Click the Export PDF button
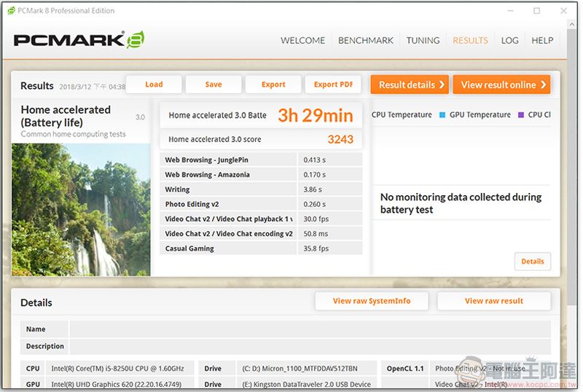 coord(333,85)
